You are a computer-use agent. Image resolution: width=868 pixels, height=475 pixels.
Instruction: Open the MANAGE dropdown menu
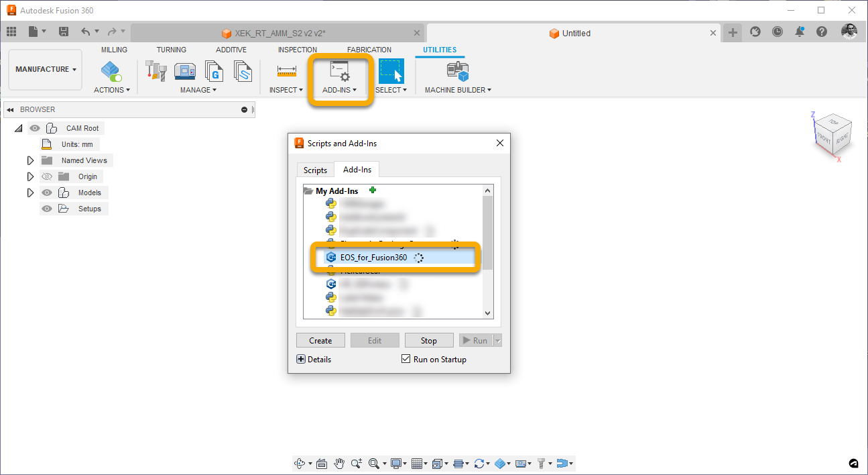[x=198, y=90]
